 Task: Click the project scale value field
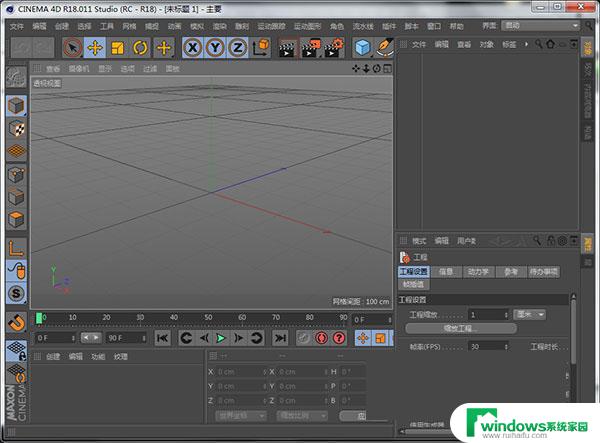tap(488, 314)
